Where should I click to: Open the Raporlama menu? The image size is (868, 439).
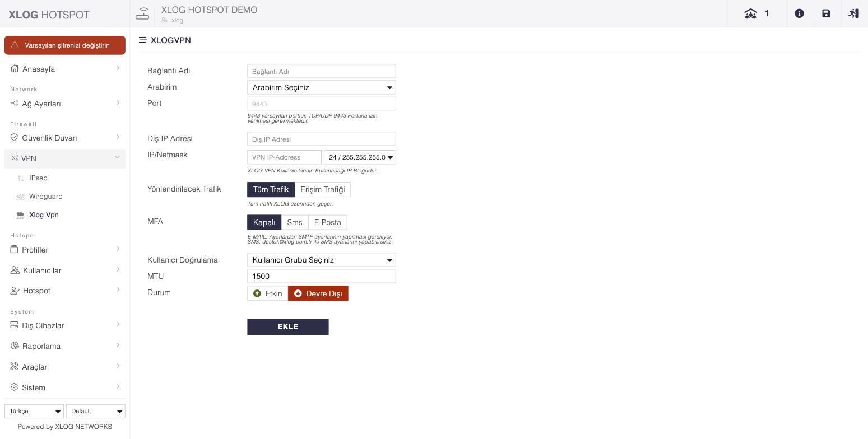(x=65, y=346)
